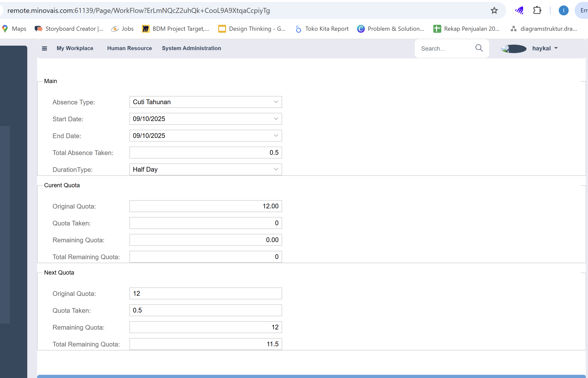Open the Storyboard Creator bookmark
This screenshot has height=378, width=588.
click(69, 29)
